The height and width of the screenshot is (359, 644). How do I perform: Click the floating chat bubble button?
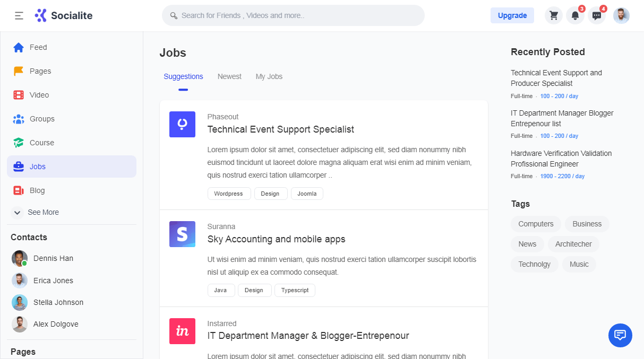[620, 335]
